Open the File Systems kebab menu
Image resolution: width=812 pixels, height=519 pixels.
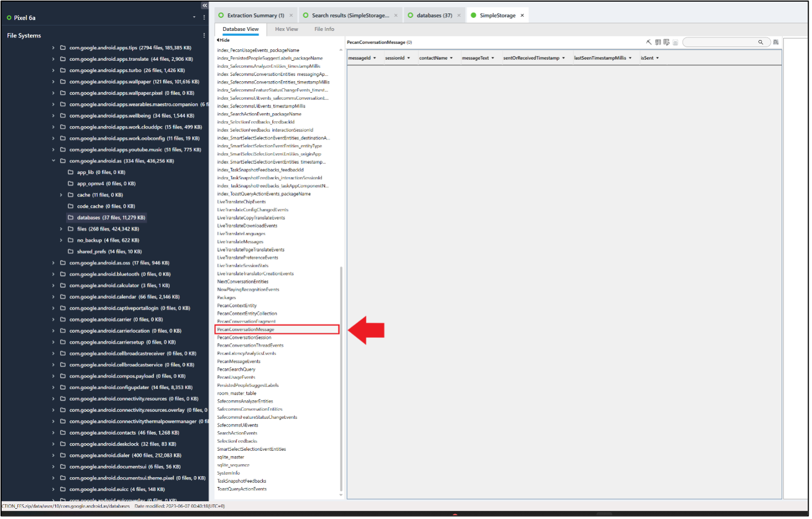click(204, 36)
